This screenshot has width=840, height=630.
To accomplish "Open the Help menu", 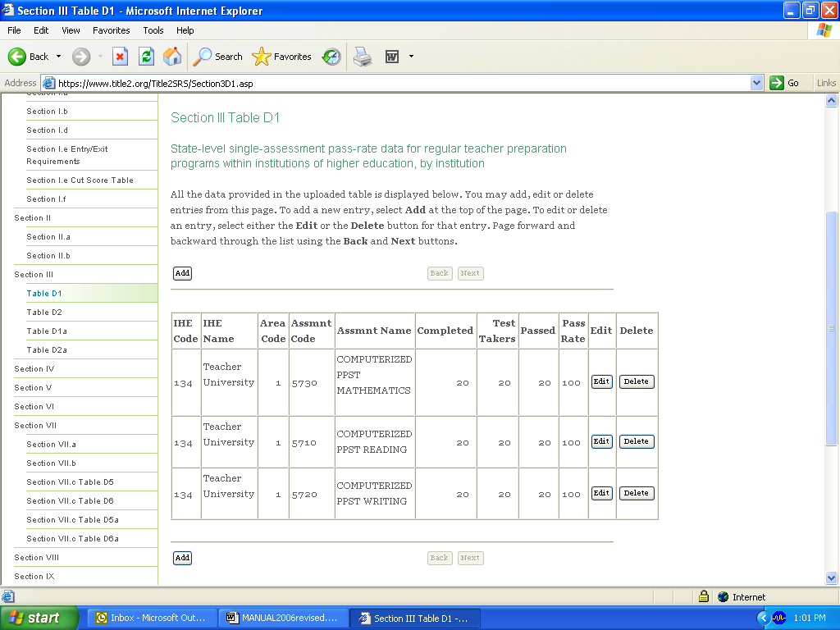I will click(x=185, y=30).
